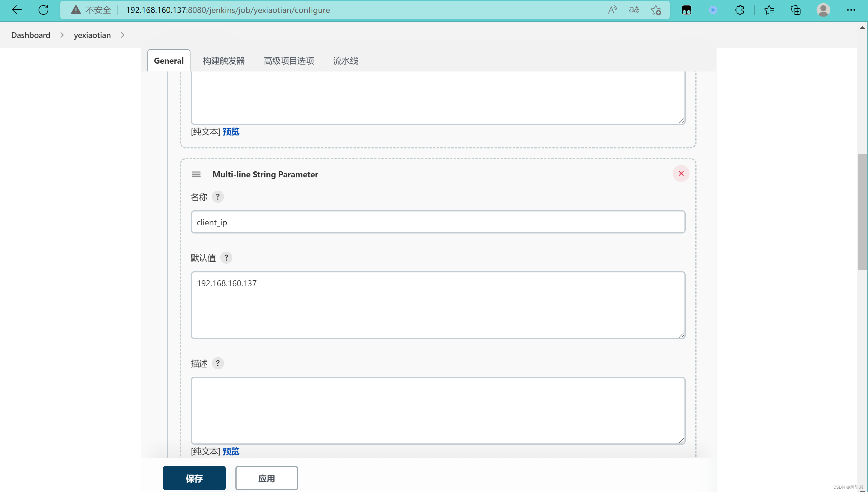Open help for the 名称 field

click(218, 197)
